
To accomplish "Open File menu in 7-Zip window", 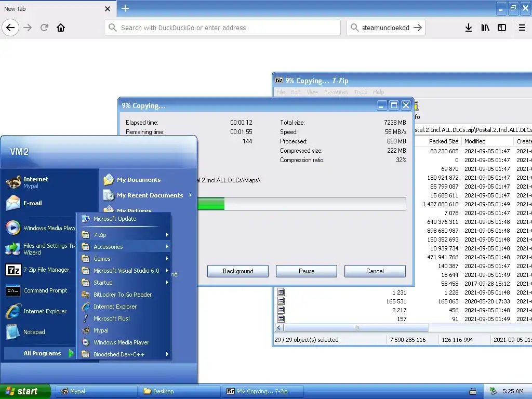I will coord(281,92).
